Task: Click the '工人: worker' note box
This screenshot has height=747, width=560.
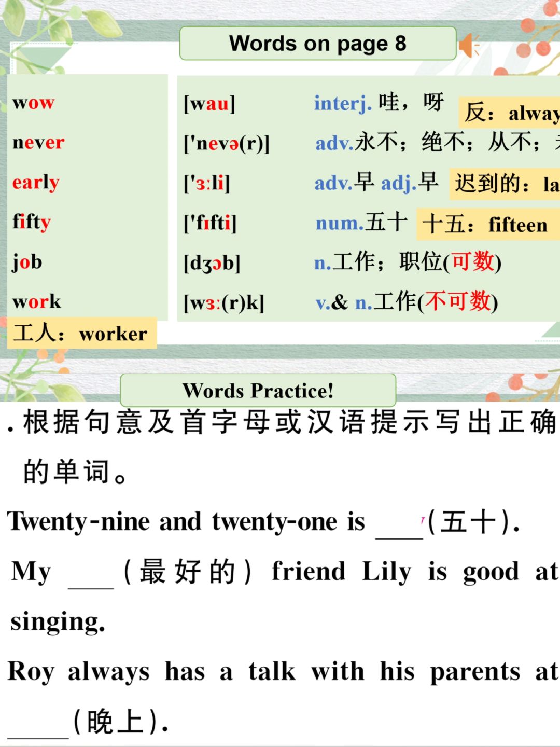Action: tap(82, 333)
